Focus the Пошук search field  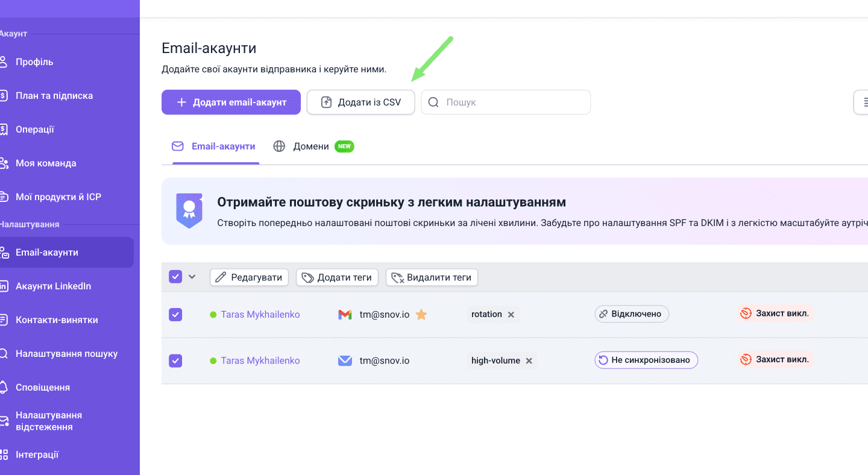(x=512, y=102)
